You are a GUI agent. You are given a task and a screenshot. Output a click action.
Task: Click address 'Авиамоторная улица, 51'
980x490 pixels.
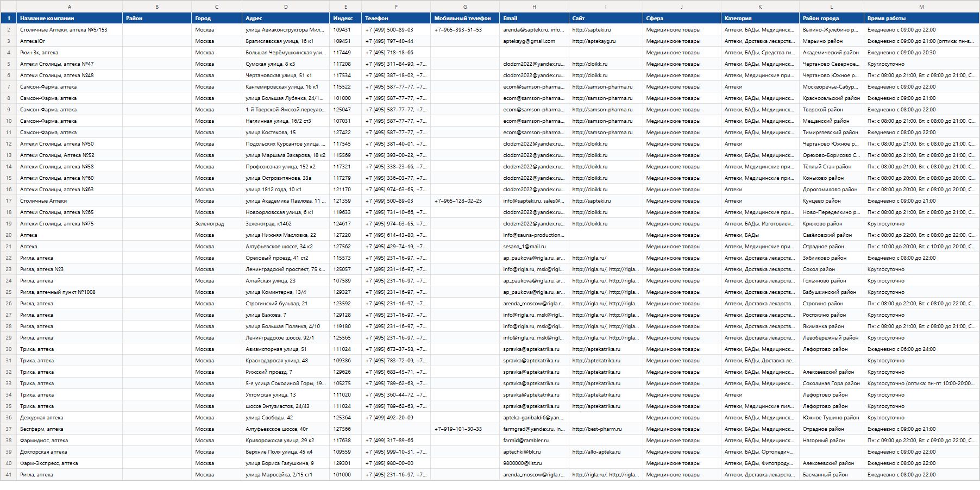tap(286, 349)
